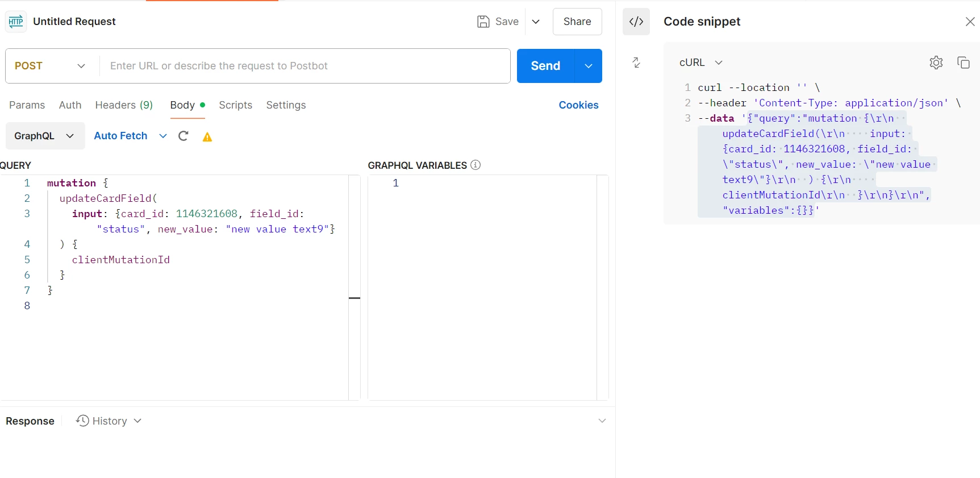
Task: Click the Send button
Action: click(x=545, y=66)
